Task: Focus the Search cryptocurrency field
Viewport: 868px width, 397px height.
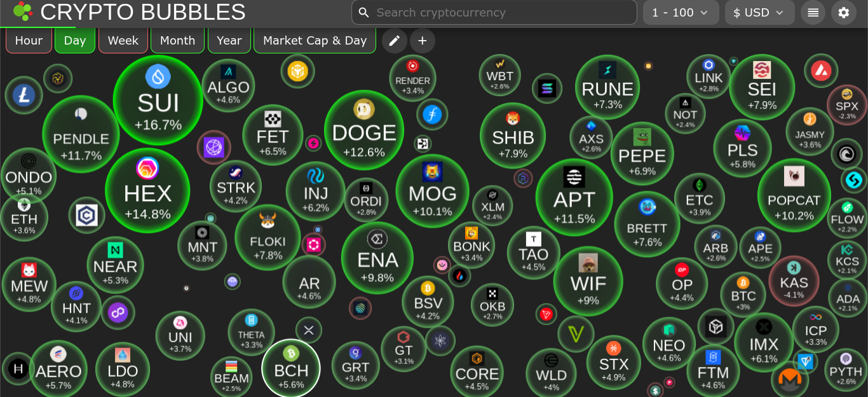Action: click(494, 13)
